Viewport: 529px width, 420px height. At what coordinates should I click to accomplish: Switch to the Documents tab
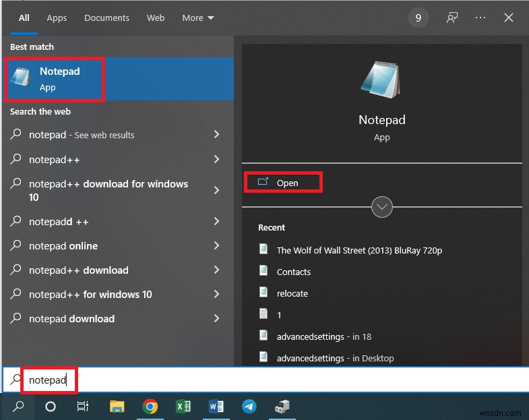coord(106,18)
